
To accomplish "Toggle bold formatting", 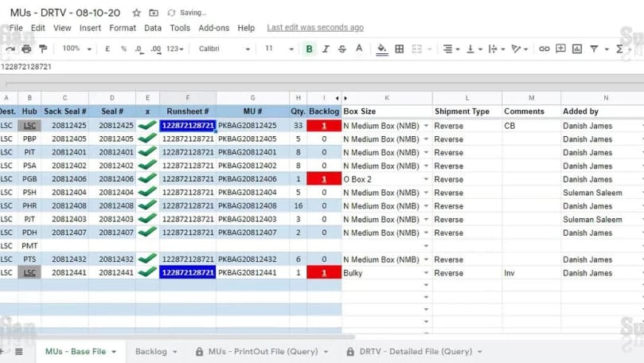I will pos(310,49).
